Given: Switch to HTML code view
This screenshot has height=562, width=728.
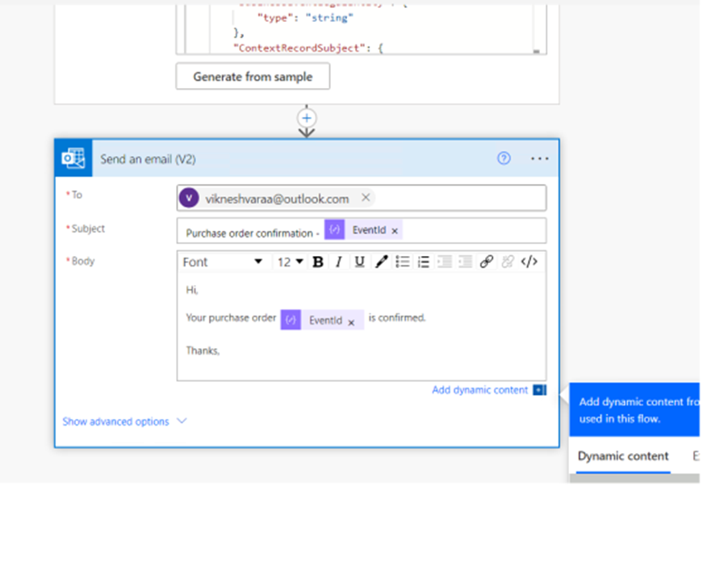Looking at the screenshot, I should click(x=529, y=262).
